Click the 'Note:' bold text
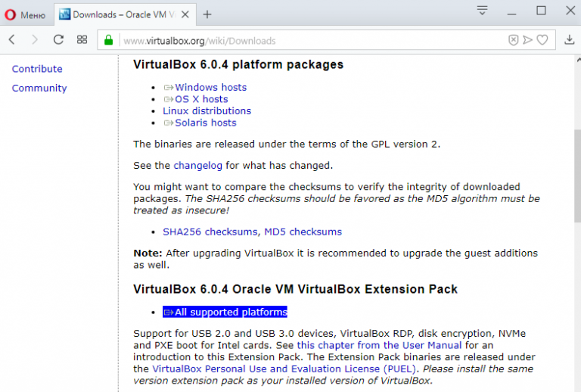The height and width of the screenshot is (392, 581). pos(148,254)
